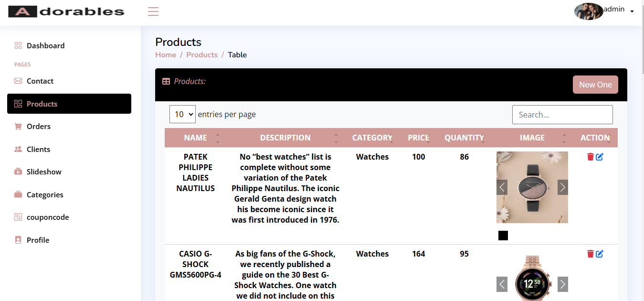Click edit icon for Casio G-Shock row
Screen dimensions: 644x301
click(600, 254)
